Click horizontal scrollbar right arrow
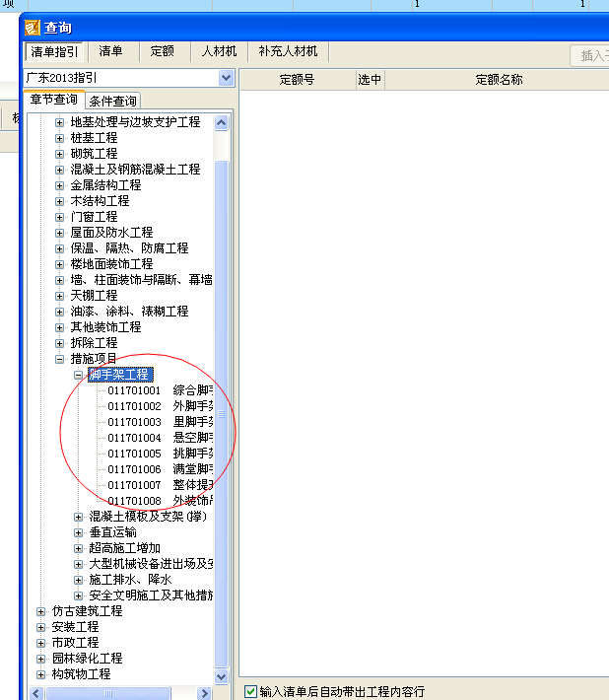This screenshot has width=609, height=700. click(x=204, y=693)
